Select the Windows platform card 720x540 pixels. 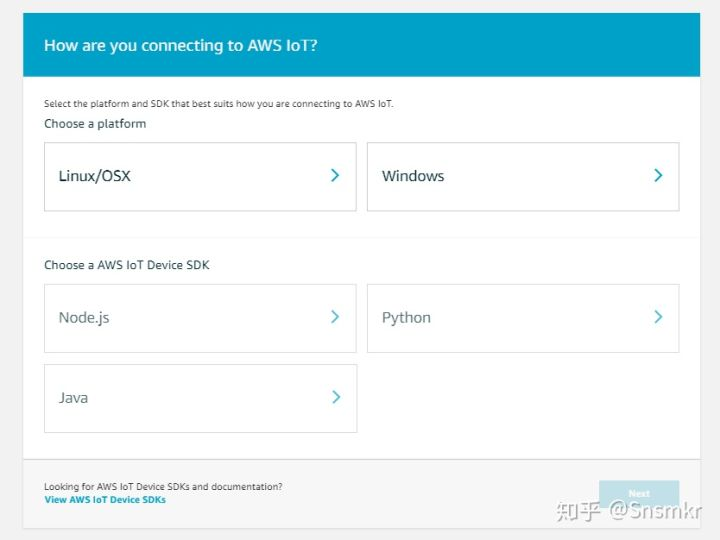click(x=523, y=177)
